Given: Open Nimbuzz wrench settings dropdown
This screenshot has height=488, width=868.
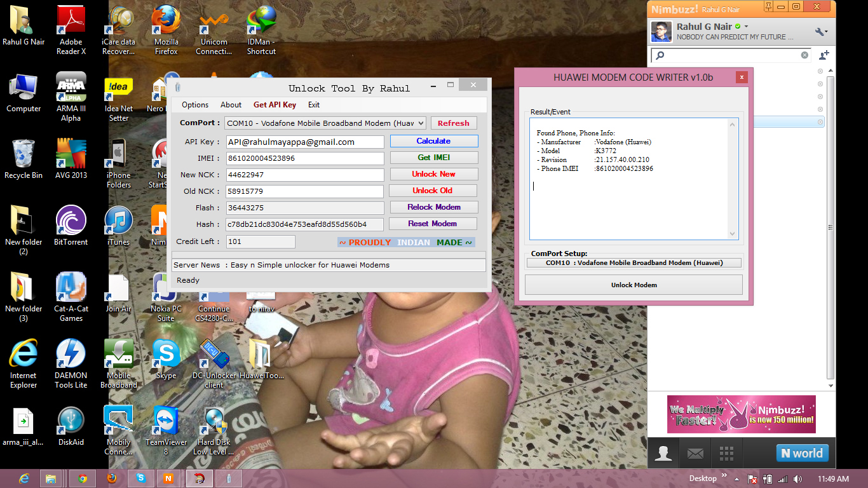Looking at the screenshot, I should 821,31.
